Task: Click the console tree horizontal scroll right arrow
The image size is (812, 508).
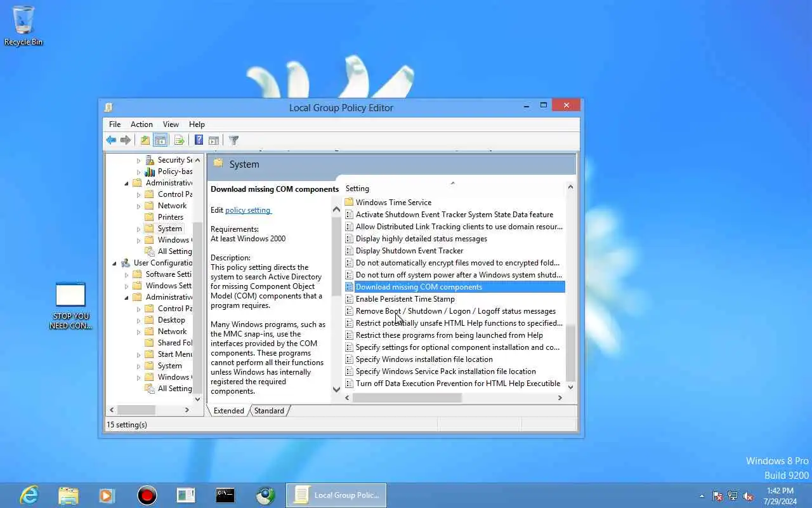Action: pos(187,410)
